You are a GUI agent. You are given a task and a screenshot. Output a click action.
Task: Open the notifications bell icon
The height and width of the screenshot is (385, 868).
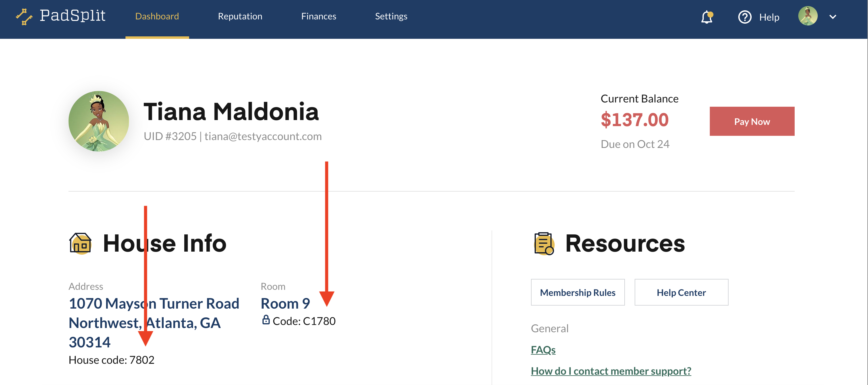coord(707,17)
